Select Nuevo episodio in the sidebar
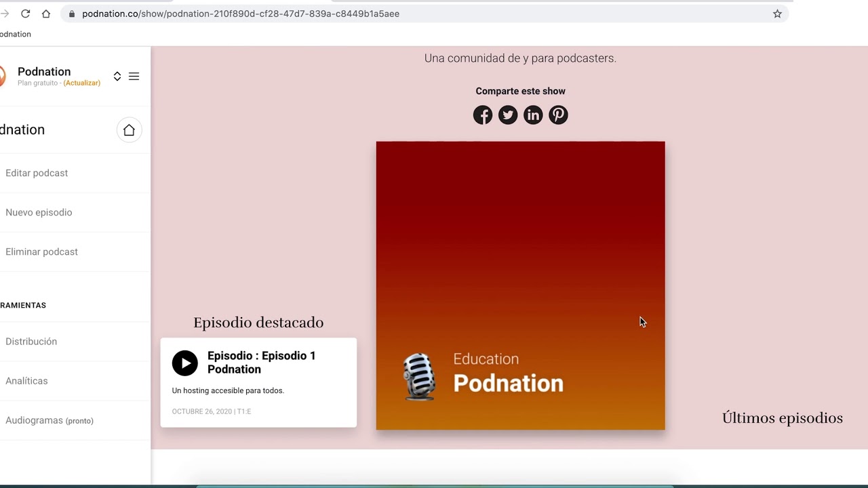Viewport: 868px width, 488px height. tap(39, 212)
